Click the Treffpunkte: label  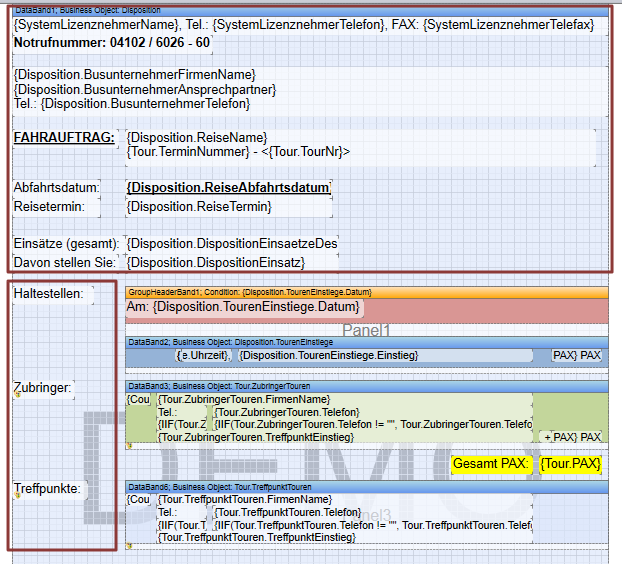click(49, 489)
